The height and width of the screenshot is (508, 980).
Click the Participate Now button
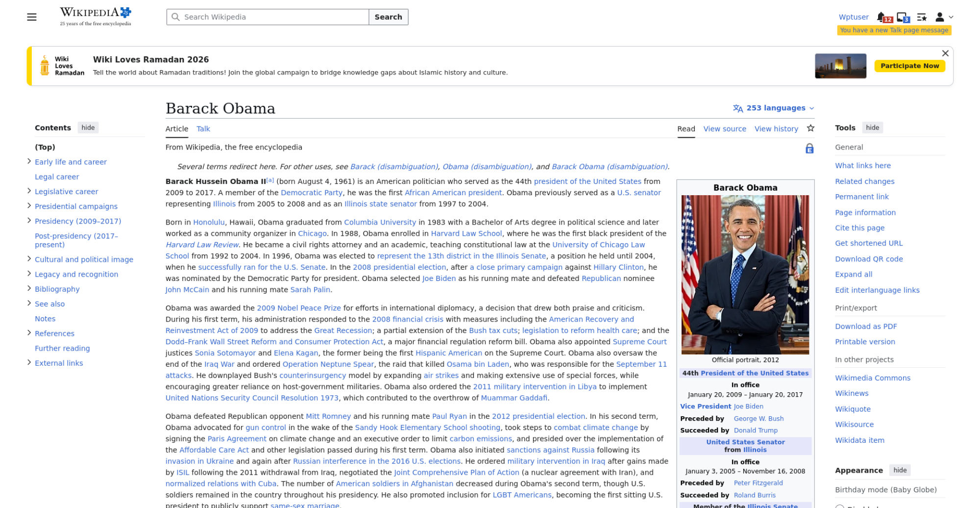(x=909, y=66)
